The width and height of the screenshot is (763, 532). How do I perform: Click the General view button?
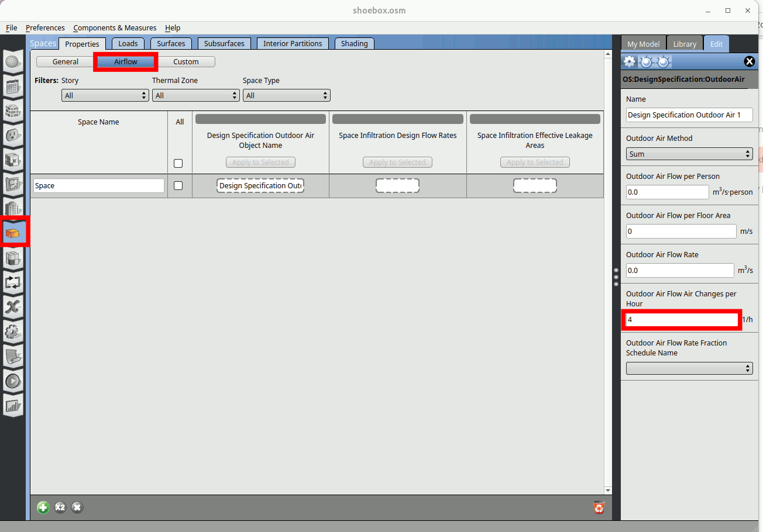tap(66, 62)
